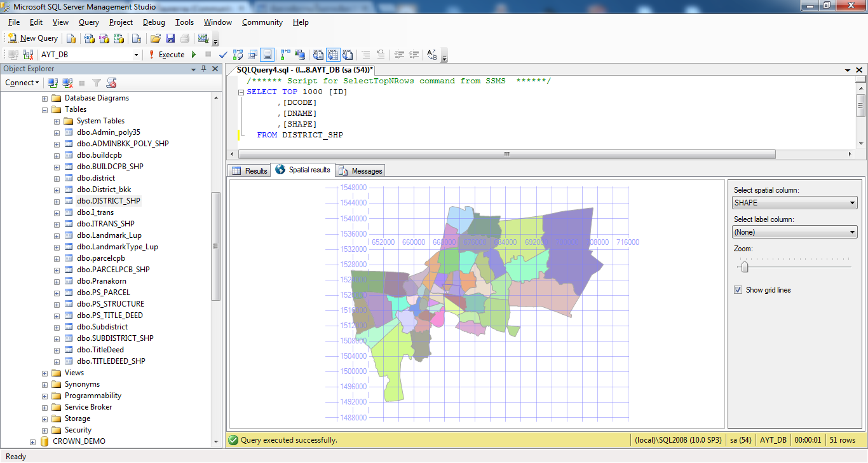Open the AYT_DB database dropdown

pos(136,55)
